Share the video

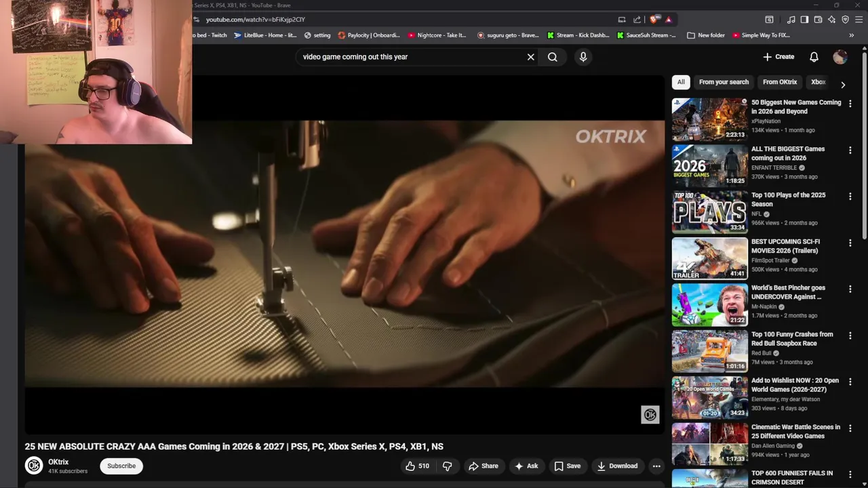click(483, 466)
